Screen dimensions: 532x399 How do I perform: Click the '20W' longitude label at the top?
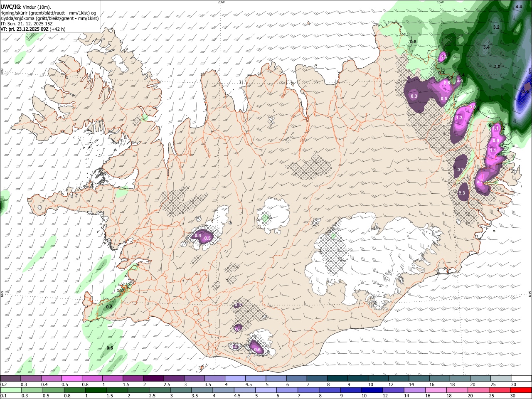221,2
